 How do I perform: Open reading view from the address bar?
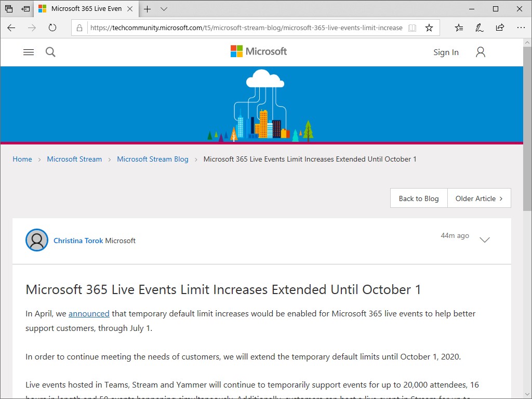click(x=412, y=28)
